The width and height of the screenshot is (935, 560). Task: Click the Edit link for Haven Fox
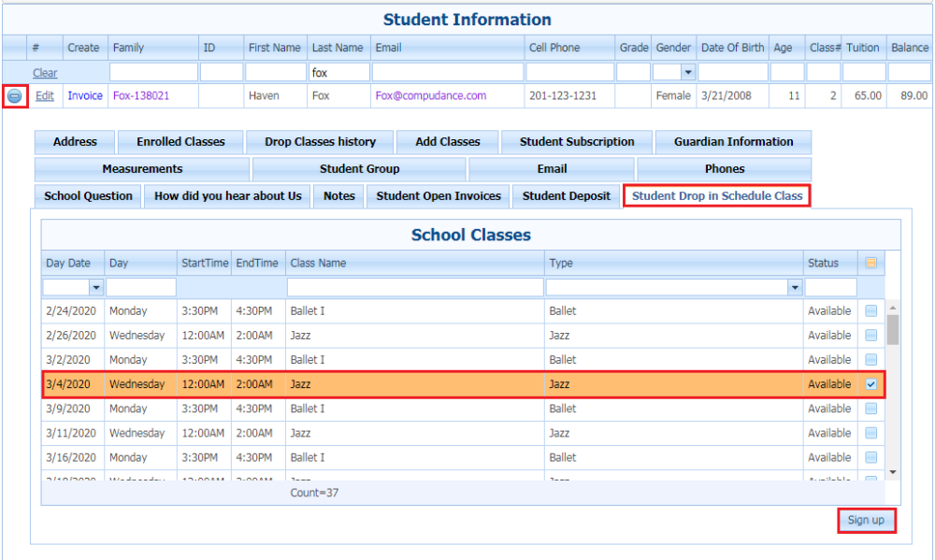(x=44, y=95)
